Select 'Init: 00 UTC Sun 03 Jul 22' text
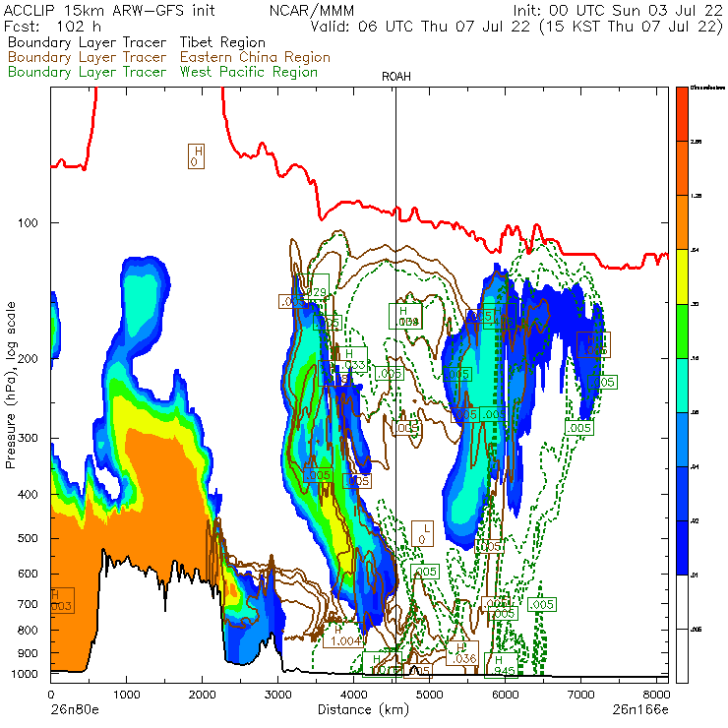This screenshot has height=728, width=728. click(x=618, y=10)
